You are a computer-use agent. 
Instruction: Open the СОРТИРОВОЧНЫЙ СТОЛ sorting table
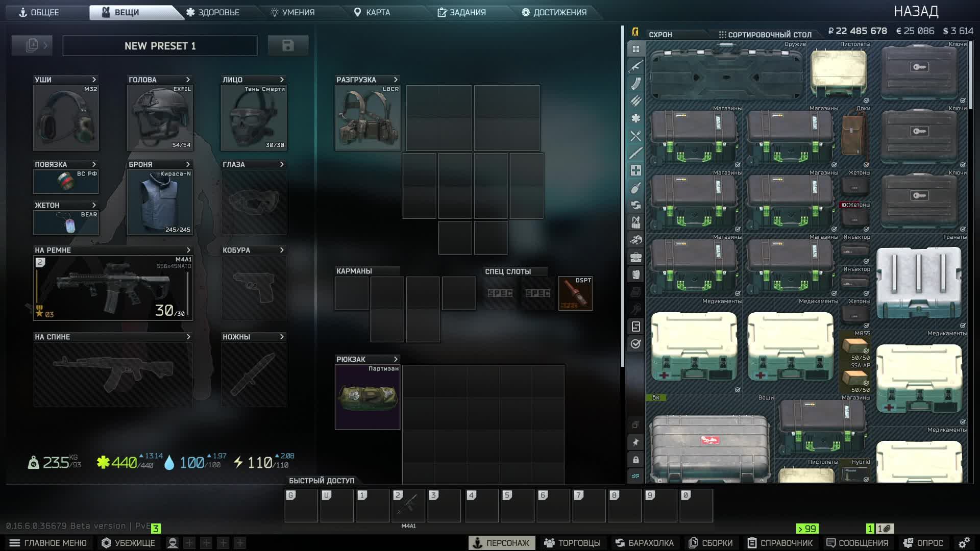click(x=765, y=35)
